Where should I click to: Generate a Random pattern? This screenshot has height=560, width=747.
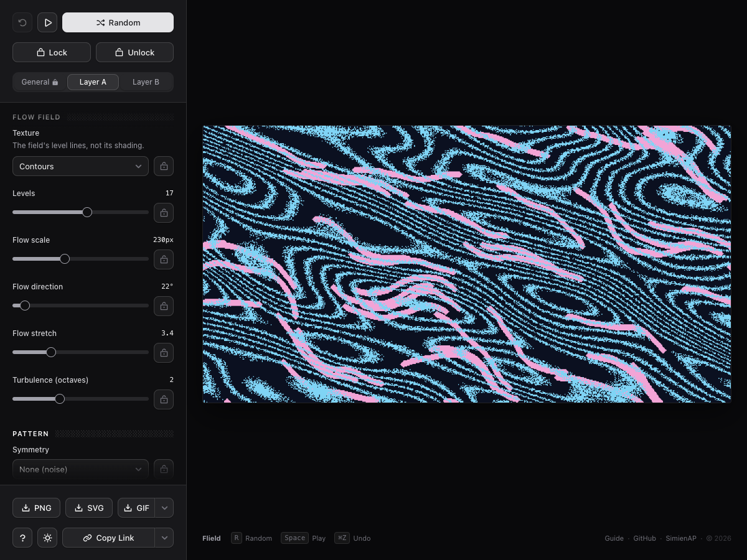pyautogui.click(x=118, y=22)
